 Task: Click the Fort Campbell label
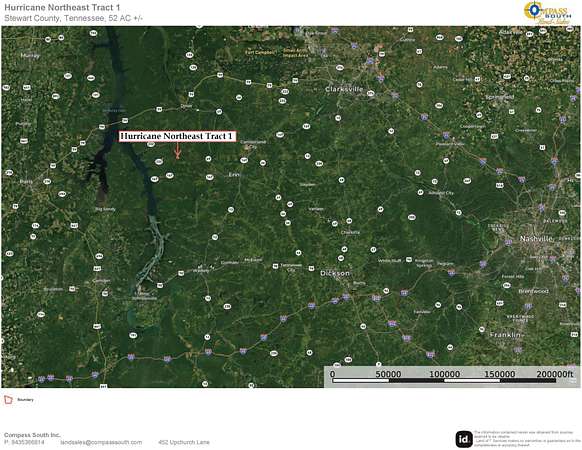pos(260,52)
